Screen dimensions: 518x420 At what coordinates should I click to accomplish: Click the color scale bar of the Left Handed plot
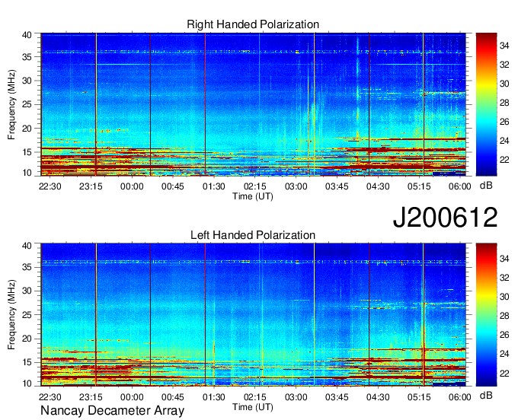tap(486, 314)
